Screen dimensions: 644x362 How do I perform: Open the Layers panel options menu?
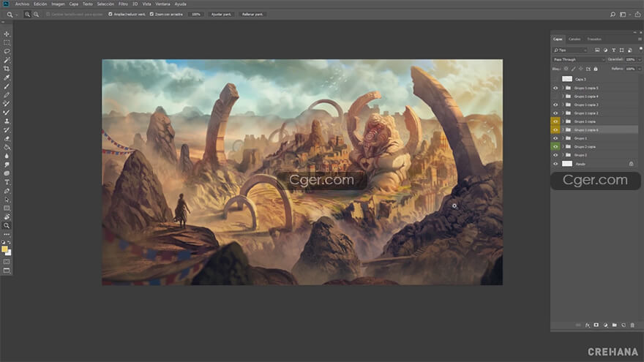click(x=640, y=39)
